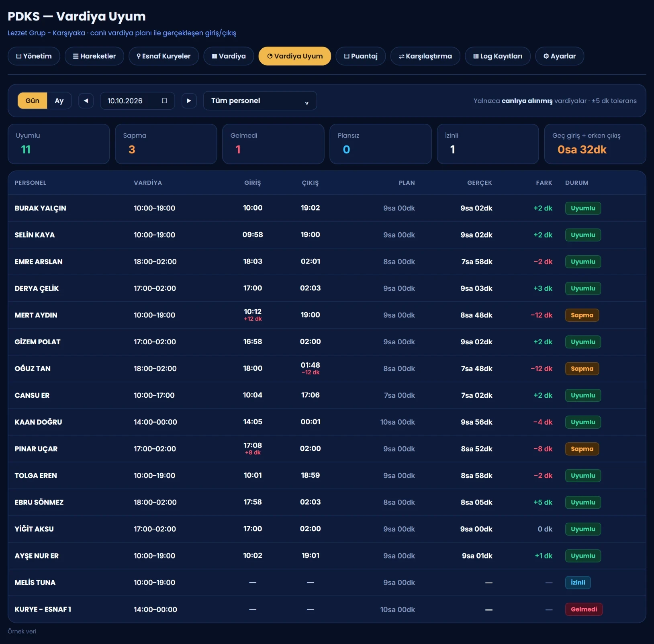Click Gelmedi badge for KURYE - ESNAF 1
Screen dimensions: 654x644
[584, 609]
